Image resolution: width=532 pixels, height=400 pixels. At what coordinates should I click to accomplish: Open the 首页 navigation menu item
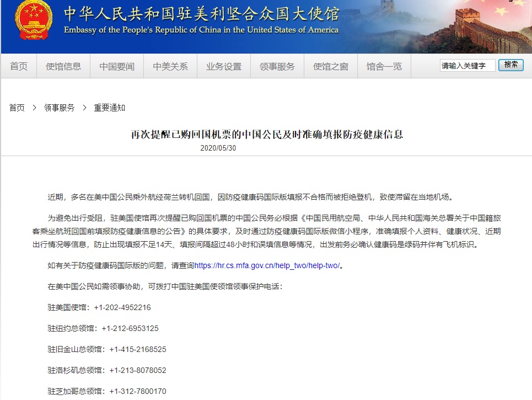point(19,66)
